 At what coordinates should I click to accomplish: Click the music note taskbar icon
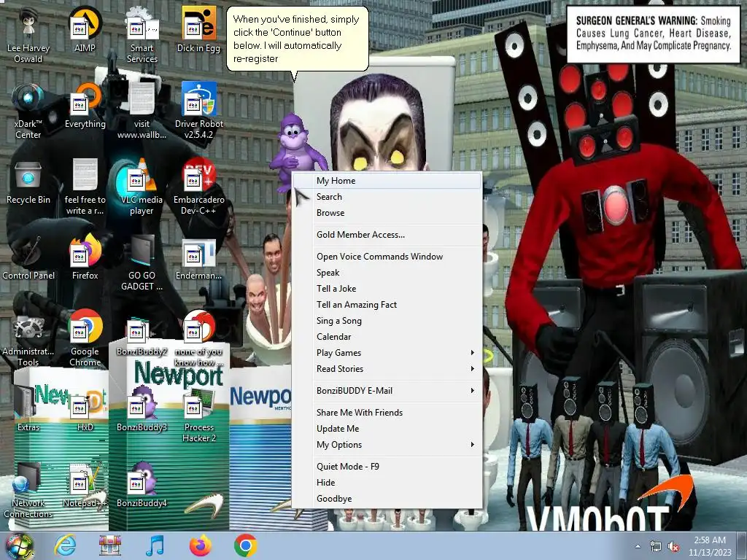[x=155, y=545]
